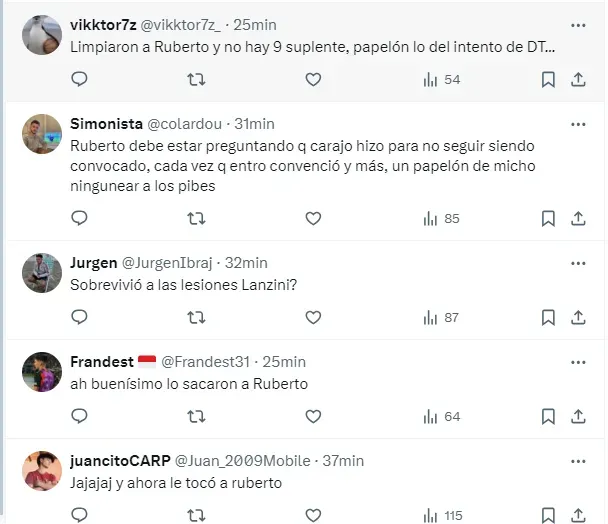Open more options on vikktor7z's tweet
Screen dimensions: 608x524
click(x=578, y=26)
